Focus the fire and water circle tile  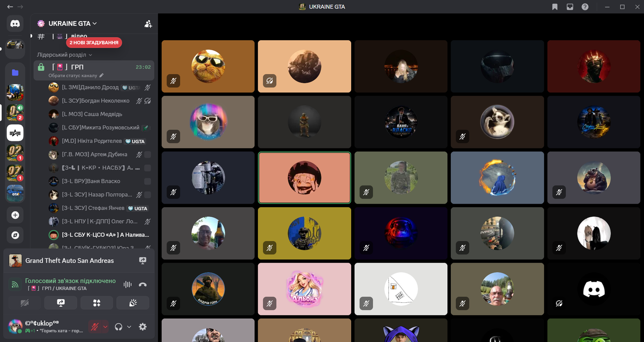point(498,178)
